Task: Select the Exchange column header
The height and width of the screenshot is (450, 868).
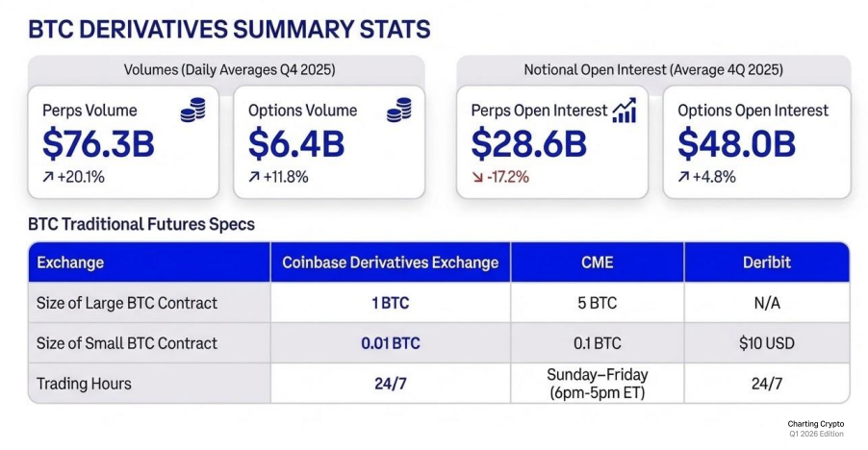Action: click(x=70, y=262)
